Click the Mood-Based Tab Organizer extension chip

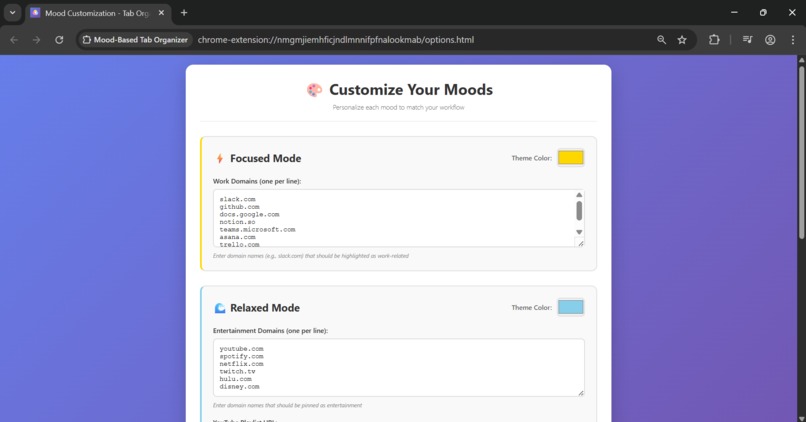(x=135, y=40)
